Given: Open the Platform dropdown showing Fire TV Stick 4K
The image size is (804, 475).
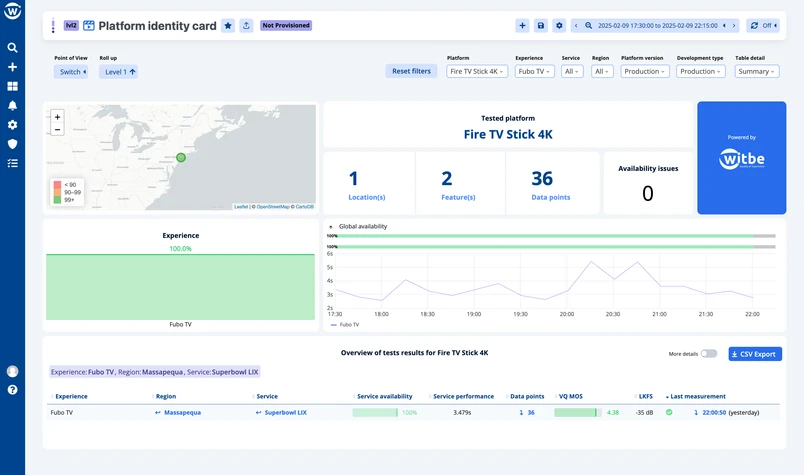Looking at the screenshot, I should (478, 72).
